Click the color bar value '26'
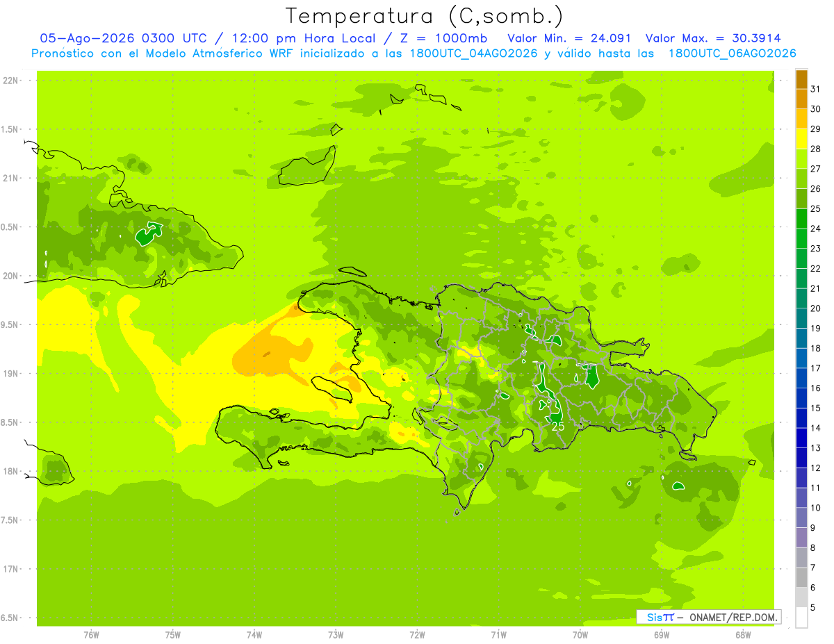834x644 pixels. point(816,189)
